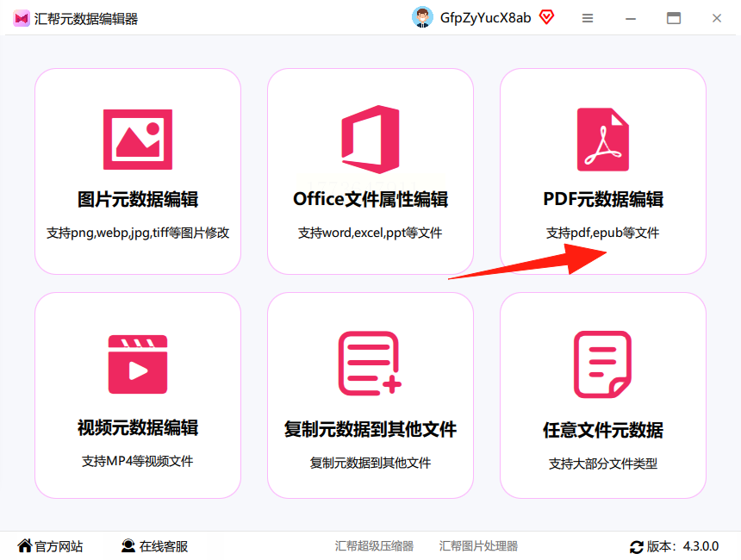Open 汇帮超级压缩器 link

click(374, 546)
